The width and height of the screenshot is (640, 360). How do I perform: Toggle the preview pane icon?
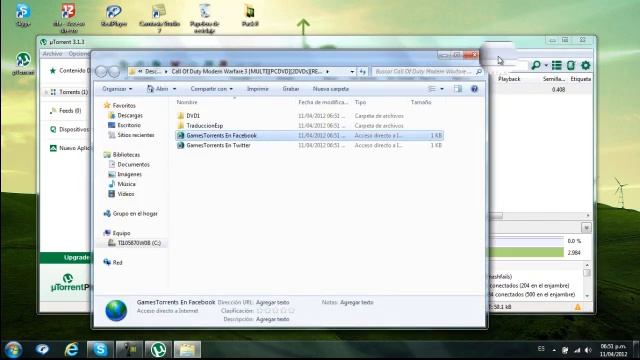(x=458, y=89)
